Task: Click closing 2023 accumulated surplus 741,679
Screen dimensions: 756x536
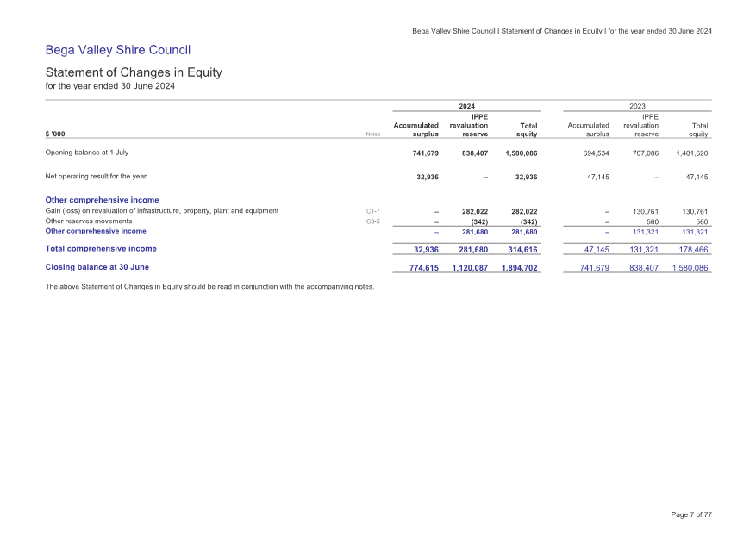Action: [595, 268]
